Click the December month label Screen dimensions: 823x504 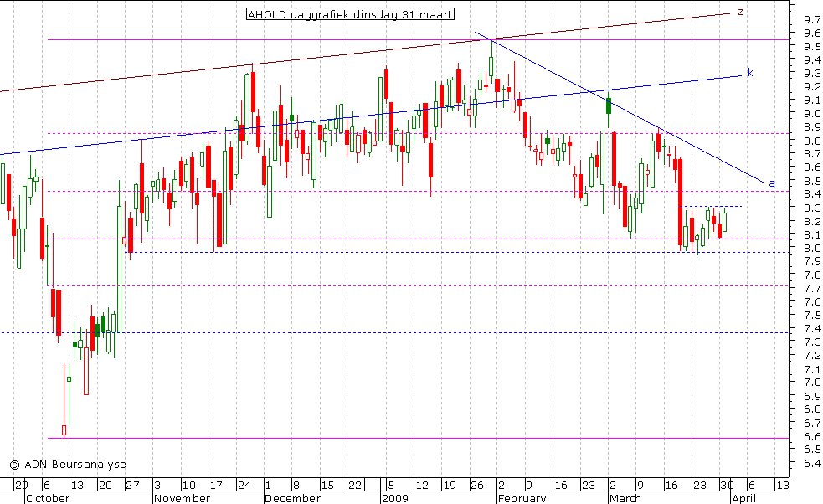[x=293, y=498]
